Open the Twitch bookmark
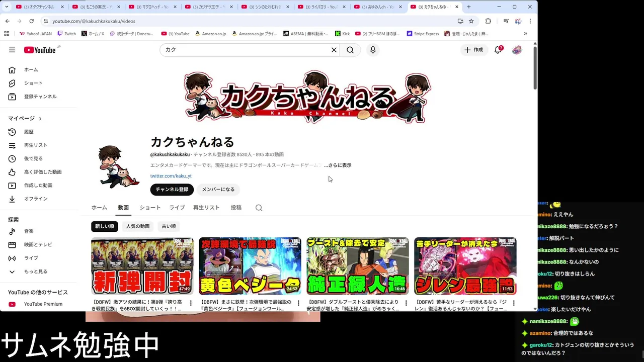This screenshot has height=362, width=644. pyautogui.click(x=66, y=34)
